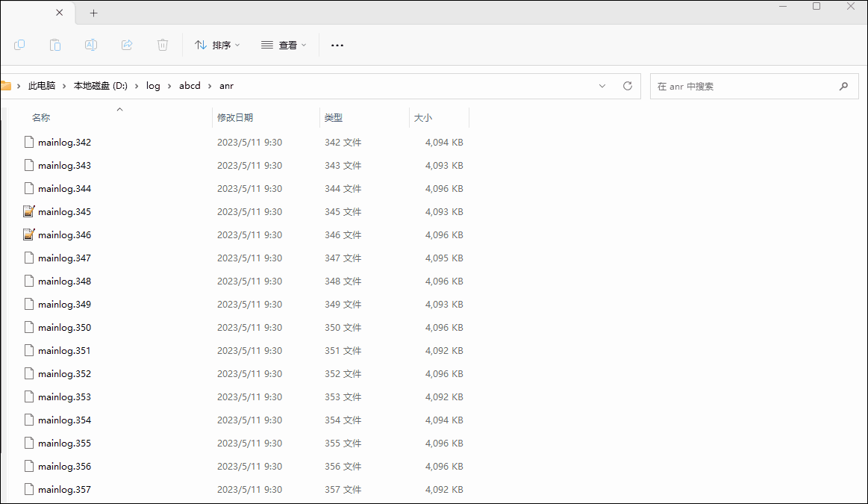The width and height of the screenshot is (868, 504).
Task: Click the Share icon in the toolbar
Action: [127, 45]
